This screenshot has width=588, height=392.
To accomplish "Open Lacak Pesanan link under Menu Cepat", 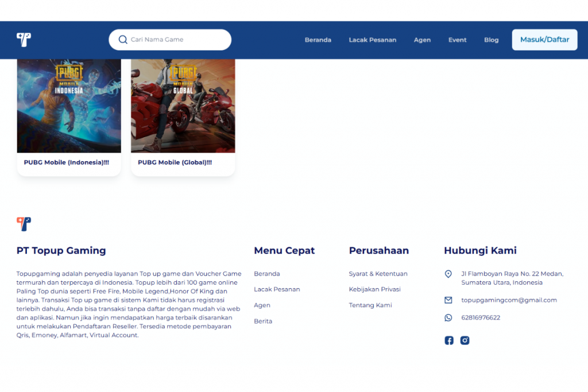I will tap(277, 289).
